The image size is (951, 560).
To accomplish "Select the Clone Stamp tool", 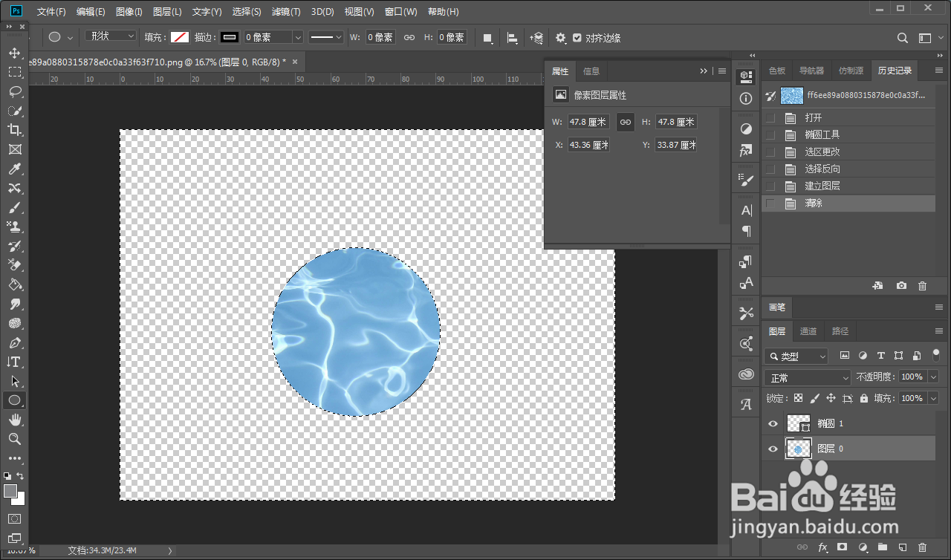I will click(x=14, y=227).
